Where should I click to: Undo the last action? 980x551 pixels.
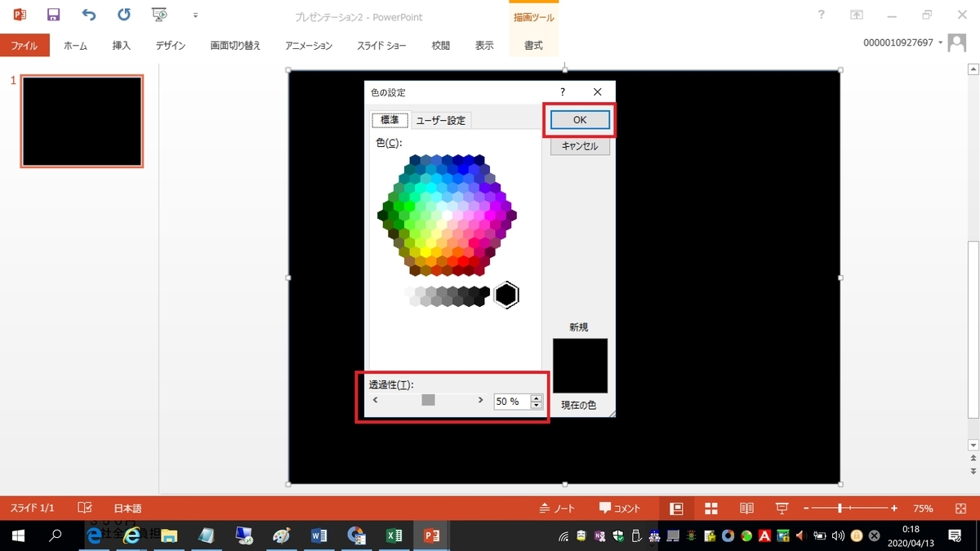(89, 15)
